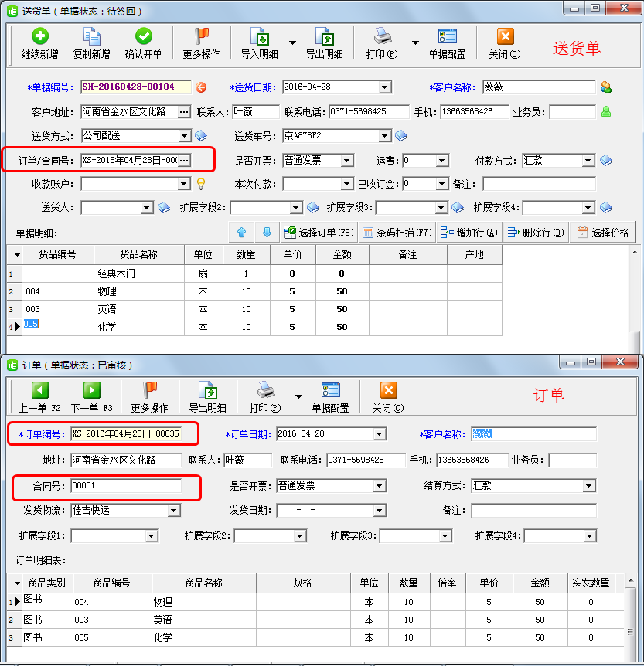Click the 确认开单 green checkmark icon
This screenshot has width=644, height=666.
(143, 37)
